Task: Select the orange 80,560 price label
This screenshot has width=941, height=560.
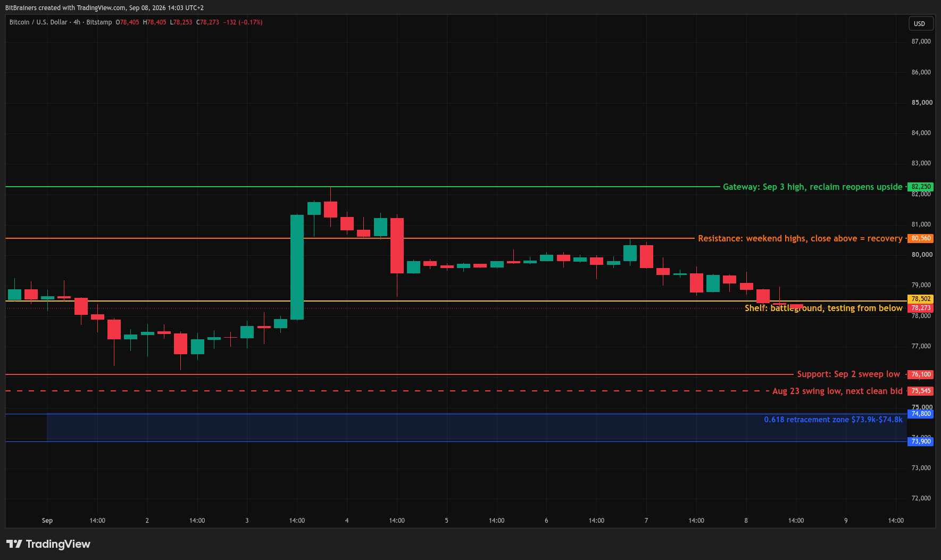Action: pyautogui.click(x=921, y=238)
